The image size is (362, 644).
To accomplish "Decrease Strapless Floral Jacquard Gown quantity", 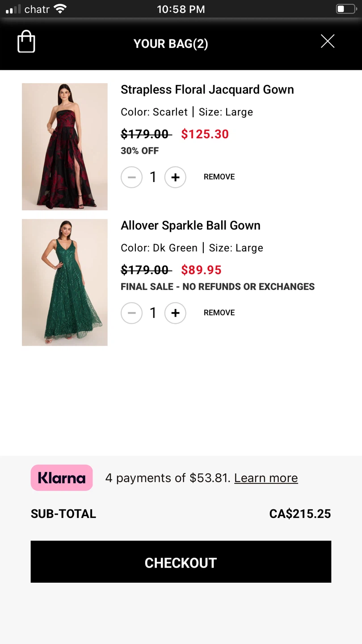I will (x=131, y=177).
